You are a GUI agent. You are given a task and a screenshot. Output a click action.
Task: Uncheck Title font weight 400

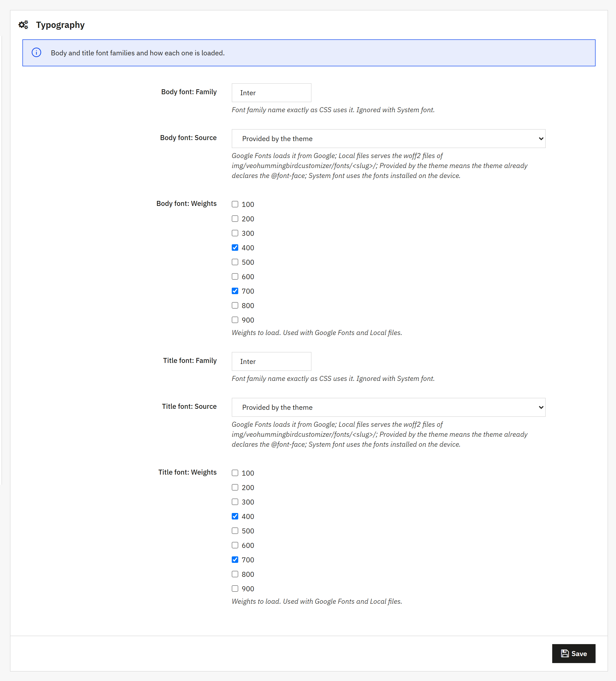pos(235,516)
